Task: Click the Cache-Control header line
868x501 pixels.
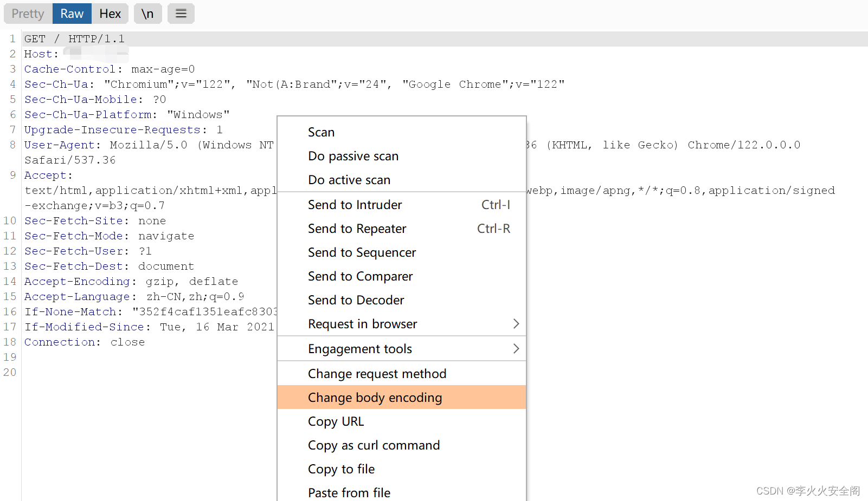Action: (110, 69)
